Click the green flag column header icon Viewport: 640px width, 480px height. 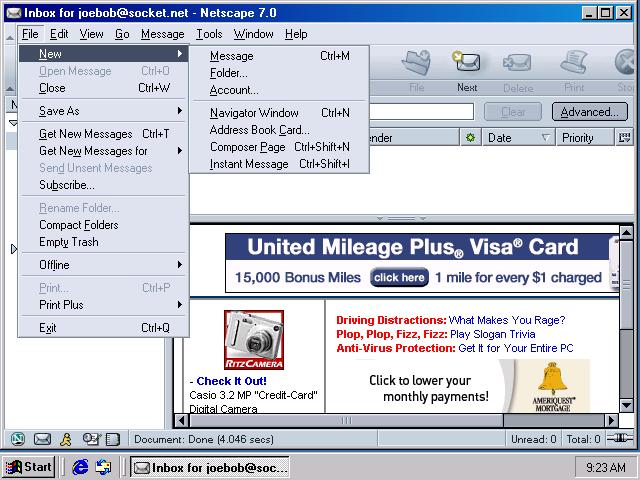pos(471,138)
